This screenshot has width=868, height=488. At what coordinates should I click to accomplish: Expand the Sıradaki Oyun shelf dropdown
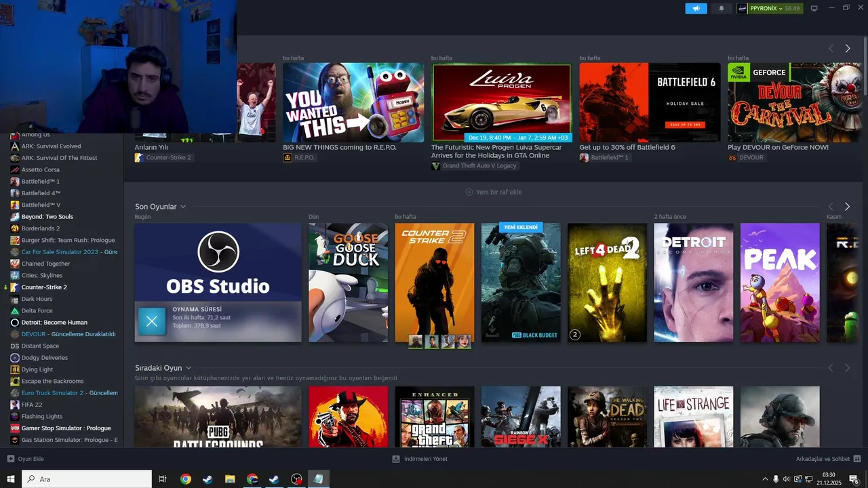(189, 368)
